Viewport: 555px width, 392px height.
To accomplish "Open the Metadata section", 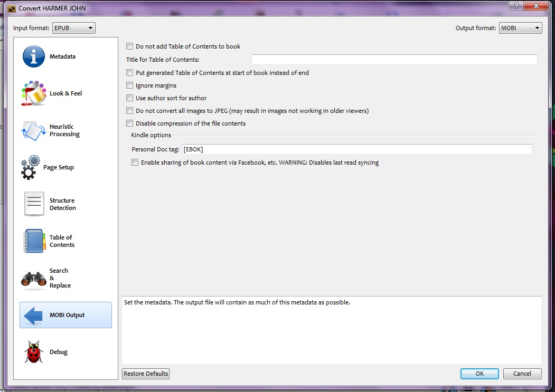I will pos(62,56).
